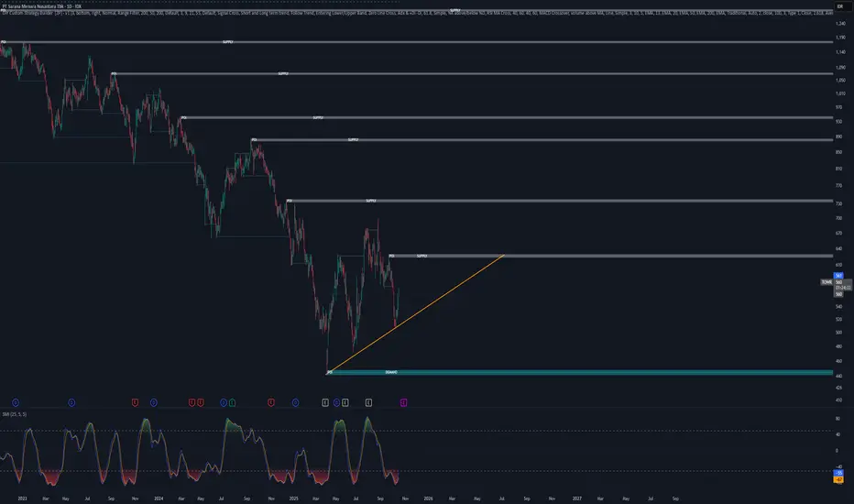Click the 2027 label on time axis

576,499
